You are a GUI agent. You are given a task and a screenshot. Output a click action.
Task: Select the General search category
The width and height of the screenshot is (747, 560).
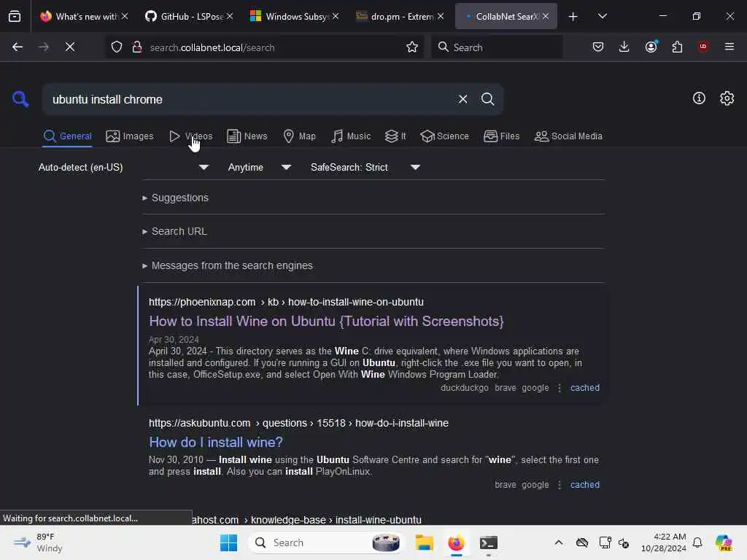67,136
